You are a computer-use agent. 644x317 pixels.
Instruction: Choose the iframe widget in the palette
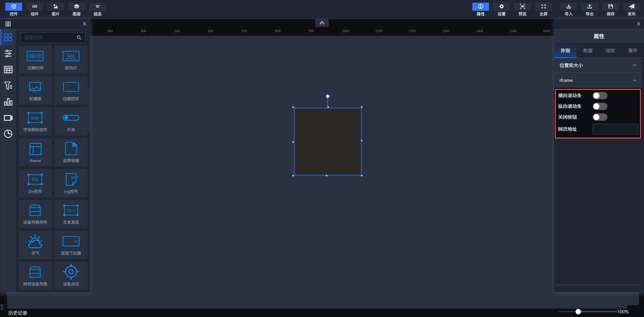pos(35,149)
